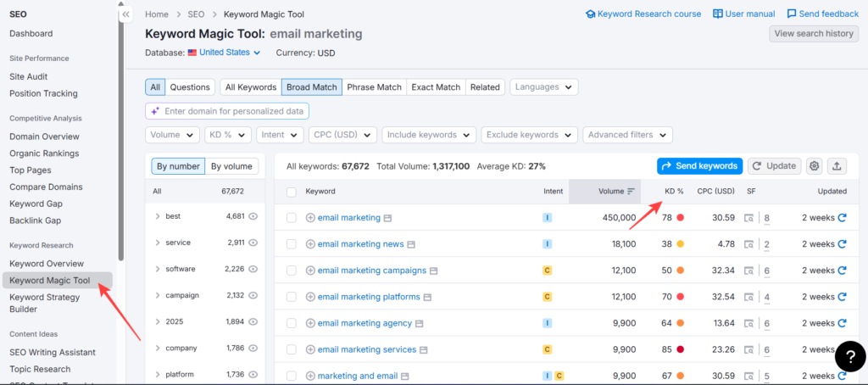Toggle eye icon for the best group

coord(253,216)
